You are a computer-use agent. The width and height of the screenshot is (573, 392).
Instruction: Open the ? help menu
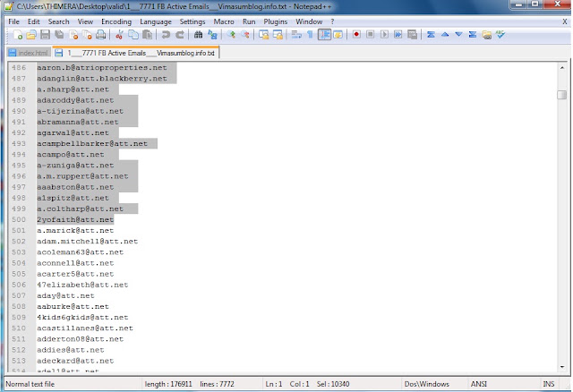332,21
